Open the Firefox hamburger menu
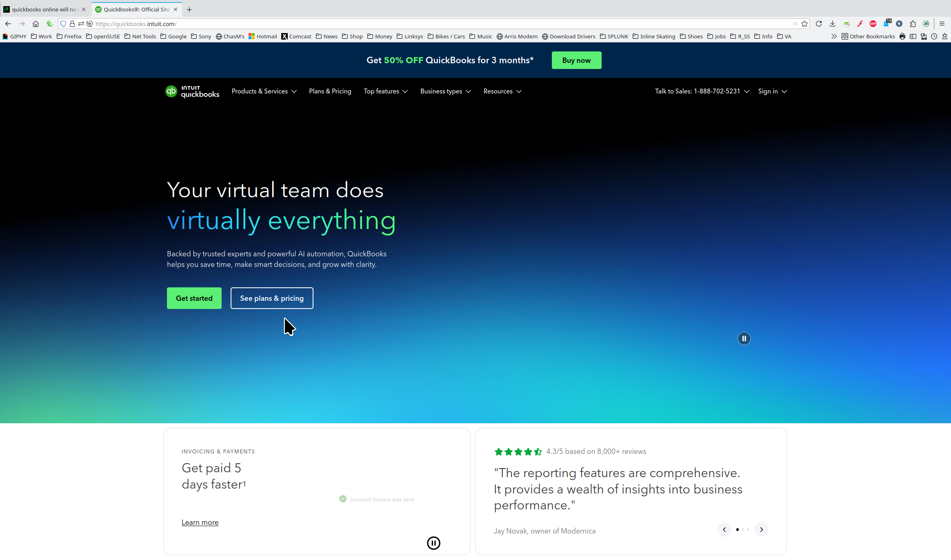This screenshot has width=951, height=560. (942, 24)
